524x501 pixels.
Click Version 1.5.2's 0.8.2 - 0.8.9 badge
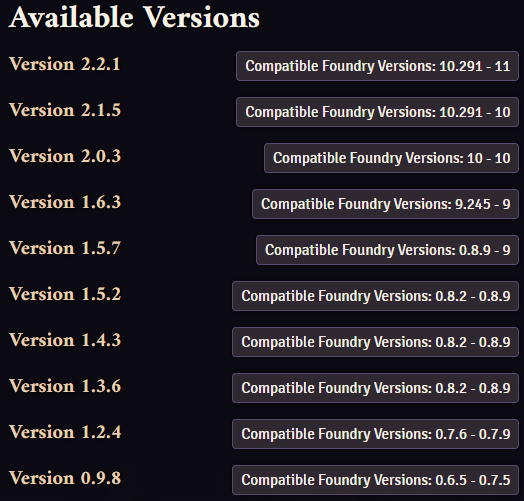click(375, 296)
